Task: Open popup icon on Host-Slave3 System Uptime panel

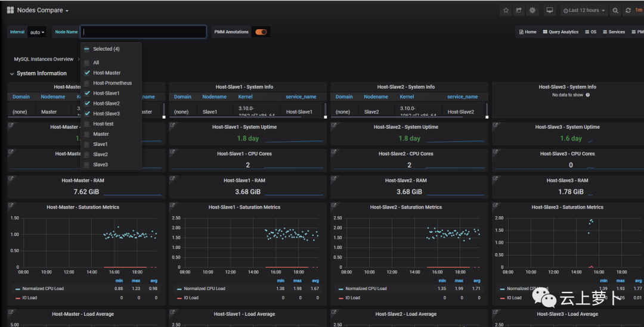Action: 496,125
